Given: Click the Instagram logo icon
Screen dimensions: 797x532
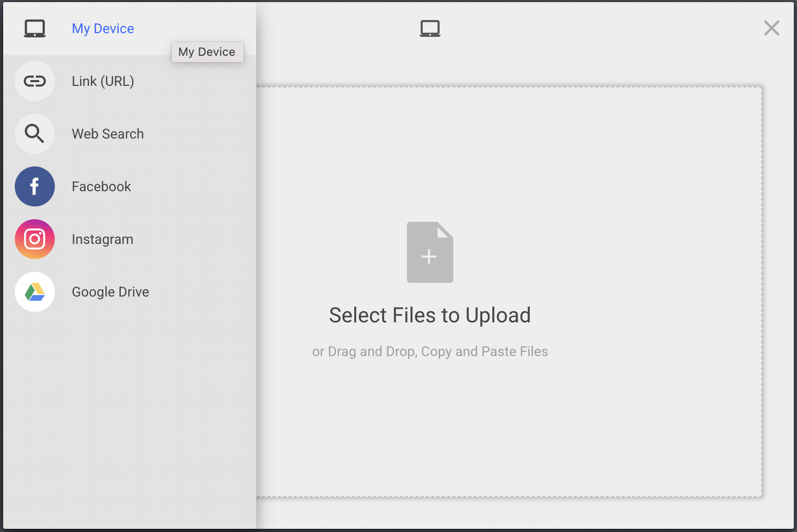Looking at the screenshot, I should pos(35,239).
